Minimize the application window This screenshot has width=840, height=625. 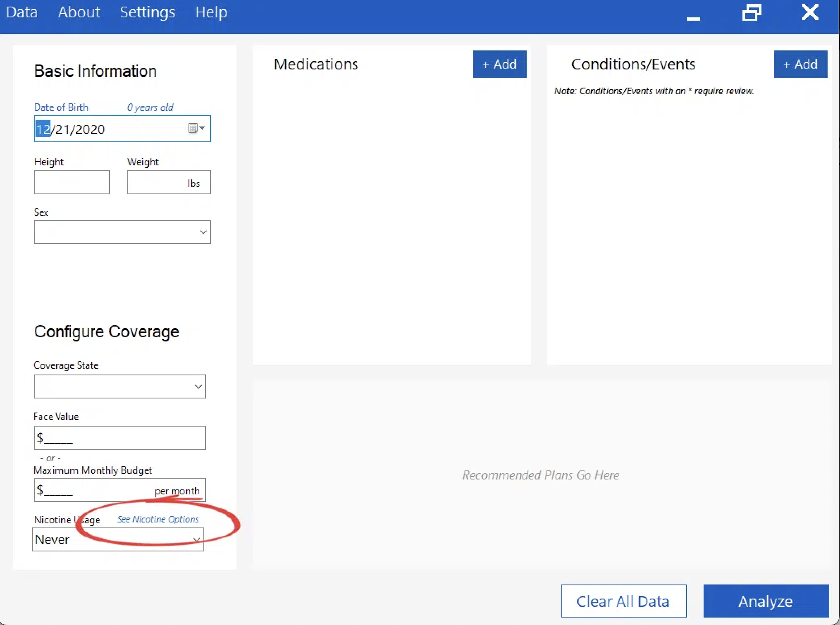point(693,17)
